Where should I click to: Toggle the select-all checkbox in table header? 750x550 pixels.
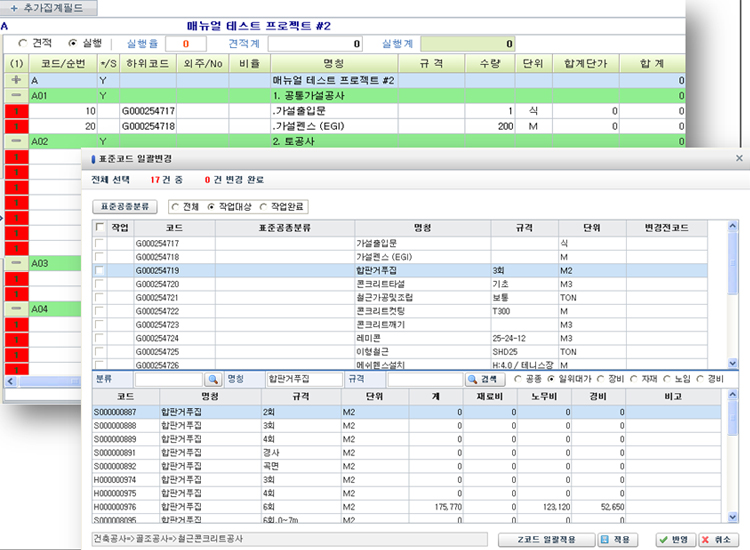[x=98, y=227]
